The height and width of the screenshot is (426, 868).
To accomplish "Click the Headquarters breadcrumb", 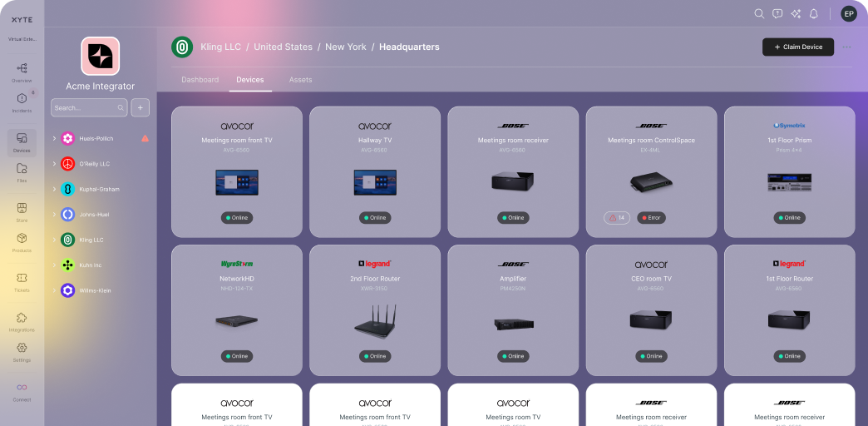I will 409,47.
